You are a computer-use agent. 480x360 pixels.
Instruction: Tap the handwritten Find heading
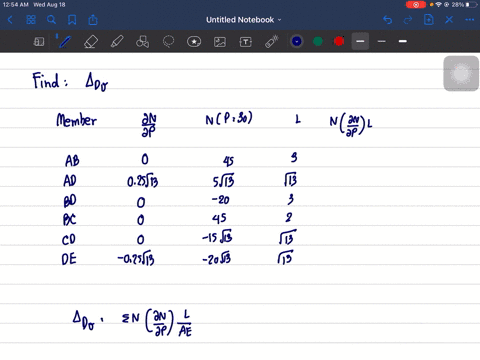(x=50, y=81)
